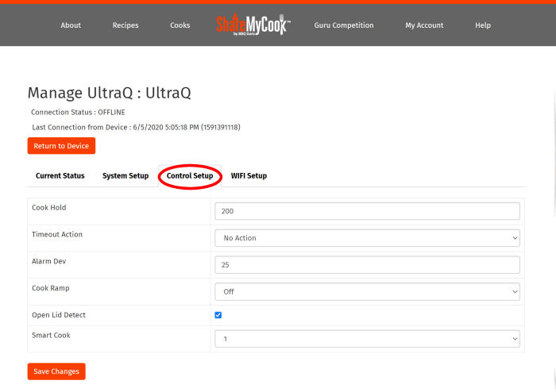Switch to the Current Status tab

[60, 175]
